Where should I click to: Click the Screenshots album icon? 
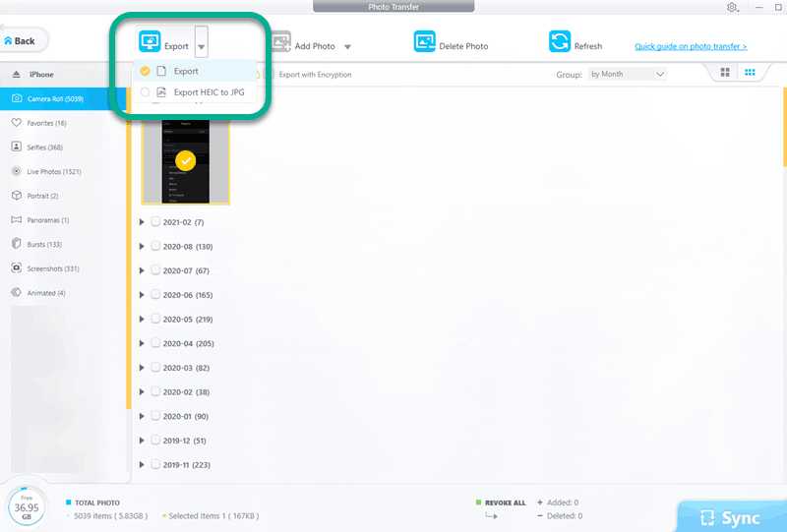click(x=17, y=268)
